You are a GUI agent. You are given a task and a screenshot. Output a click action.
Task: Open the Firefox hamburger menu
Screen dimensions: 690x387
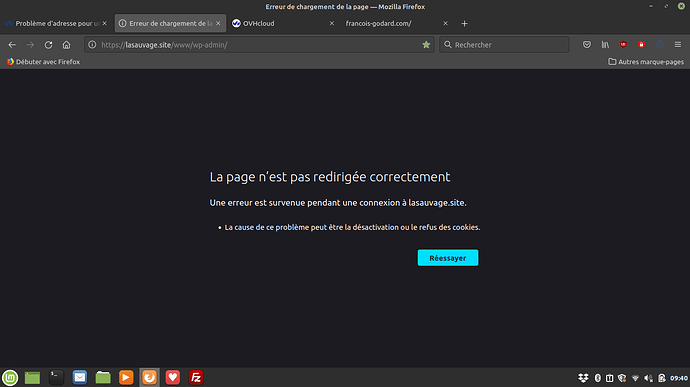point(678,44)
